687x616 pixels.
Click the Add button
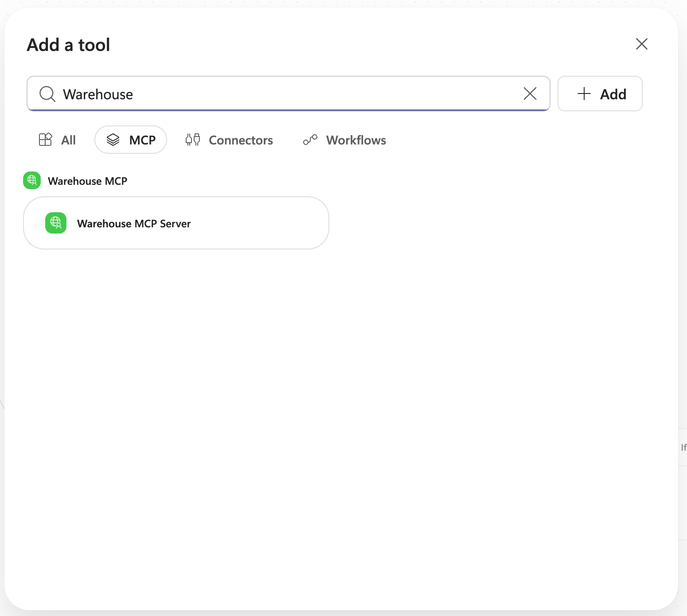(x=600, y=94)
